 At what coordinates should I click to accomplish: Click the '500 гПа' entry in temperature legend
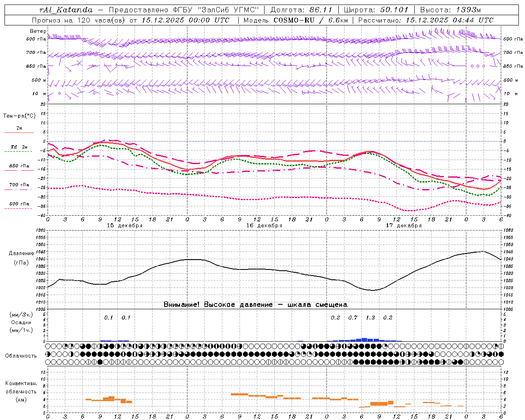coord(19,204)
